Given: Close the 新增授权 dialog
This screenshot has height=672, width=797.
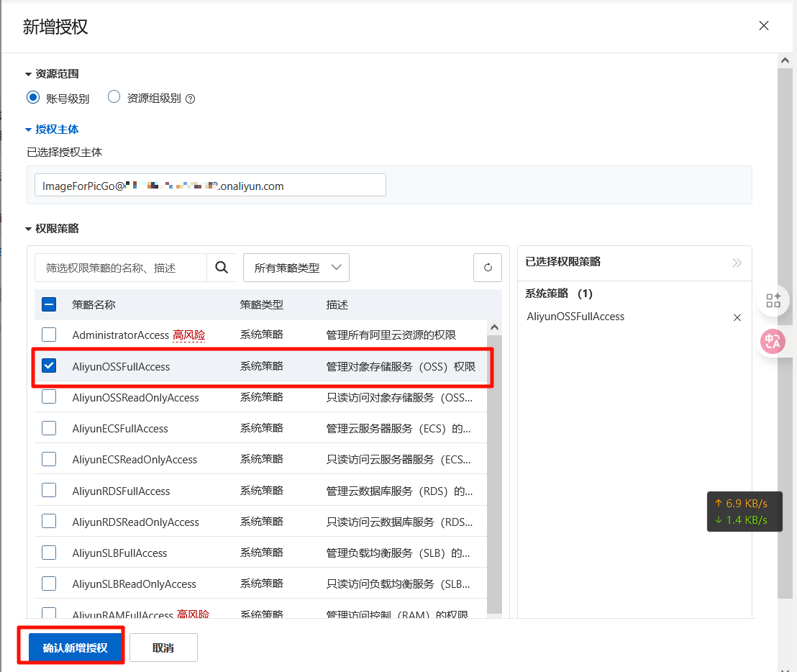Looking at the screenshot, I should pos(763,25).
